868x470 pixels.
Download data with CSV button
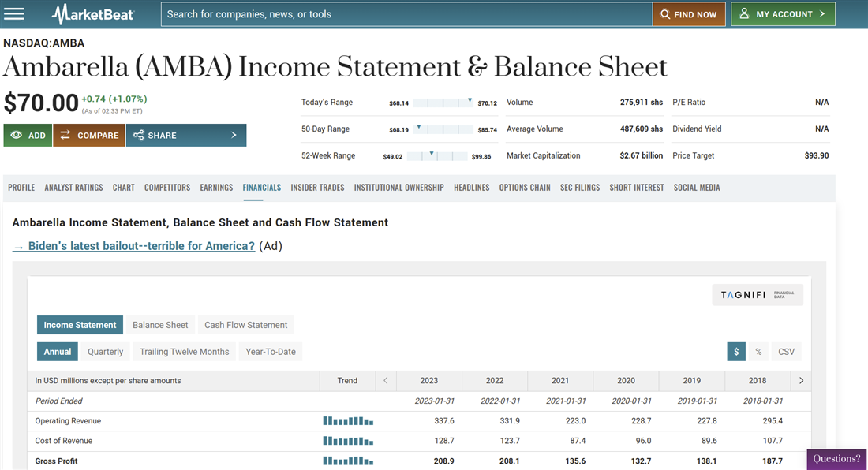[x=787, y=352]
